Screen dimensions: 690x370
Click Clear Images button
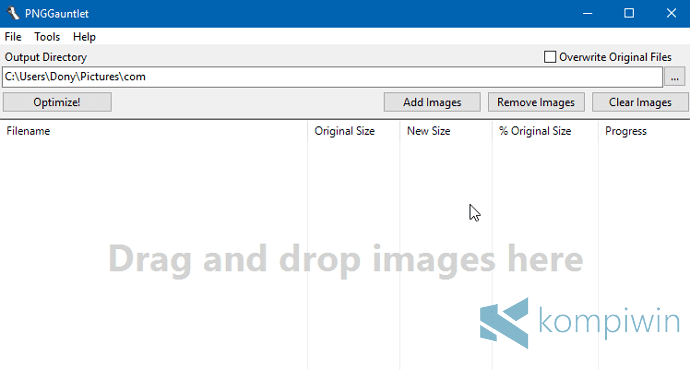tap(640, 102)
